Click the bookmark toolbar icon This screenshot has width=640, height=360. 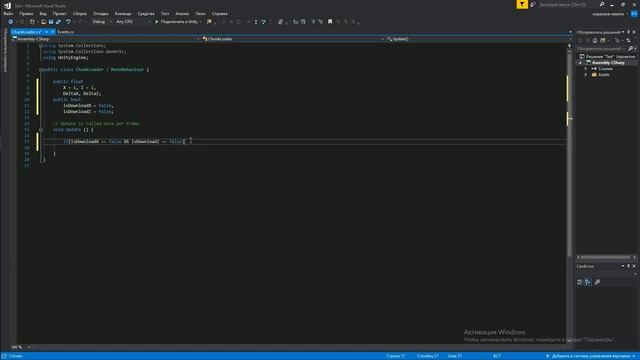click(330, 22)
